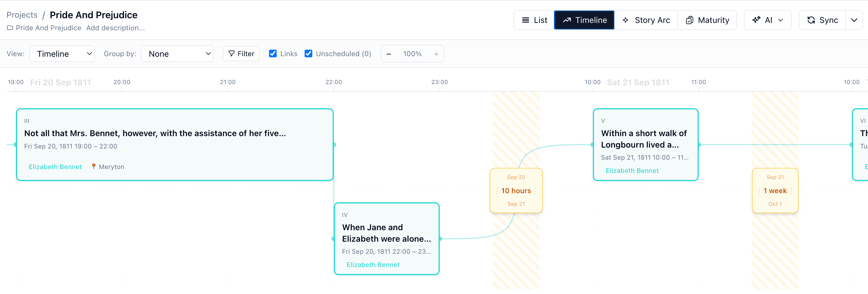Open the Group by dropdown
The image size is (868, 294).
coord(177,54)
